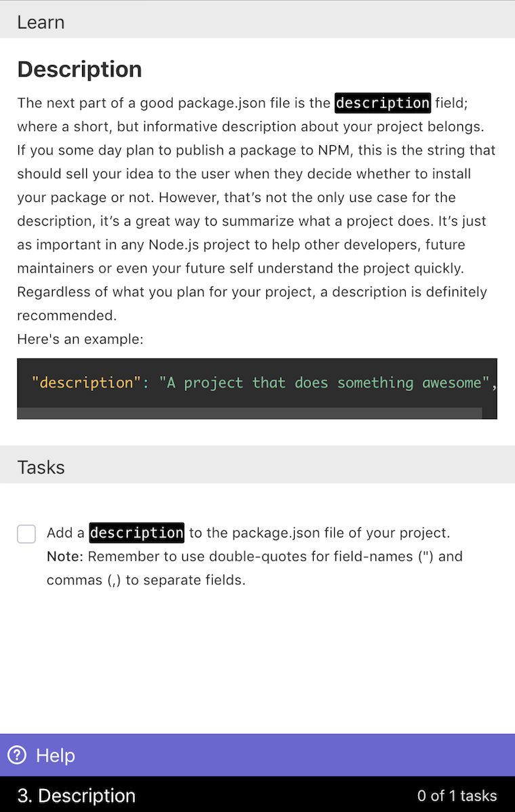Click the Help label text

56,756
